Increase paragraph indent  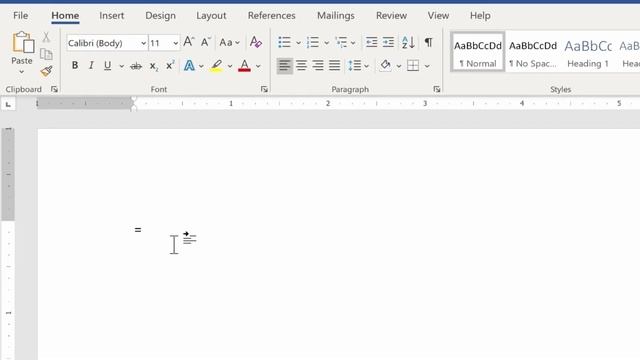click(x=388, y=42)
